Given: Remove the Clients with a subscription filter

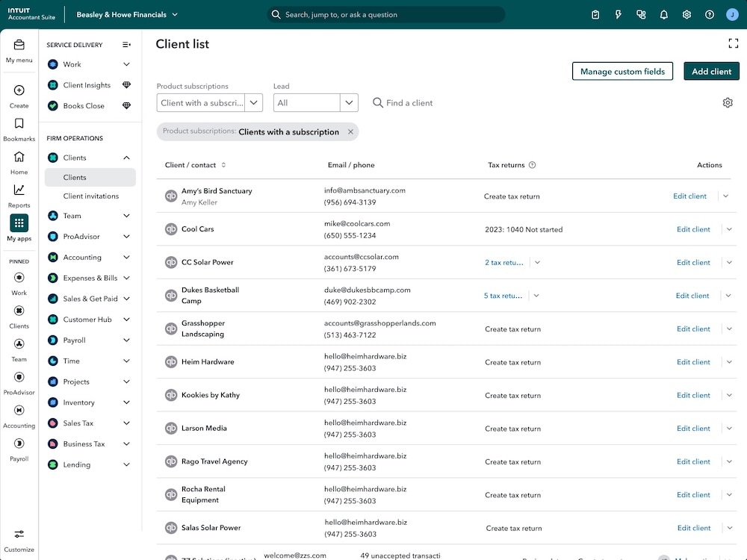Looking at the screenshot, I should (x=348, y=131).
